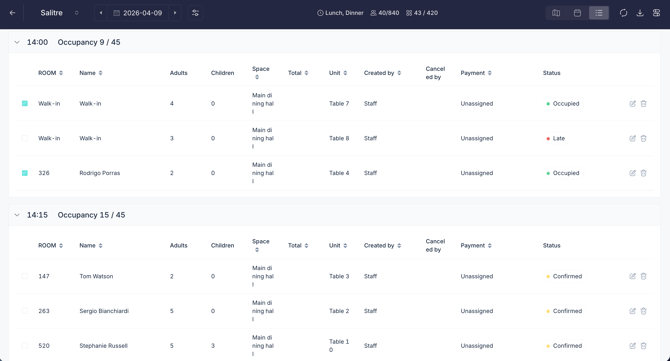Go back with the left arrow icon
This screenshot has width=670, height=361.
coord(12,13)
